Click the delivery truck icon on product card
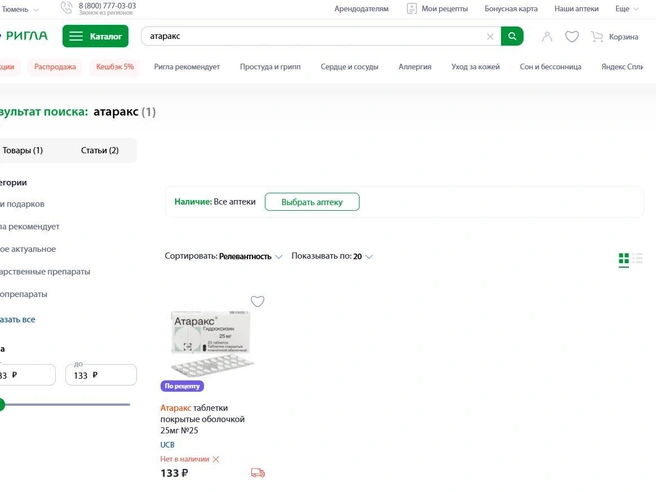 [258, 473]
